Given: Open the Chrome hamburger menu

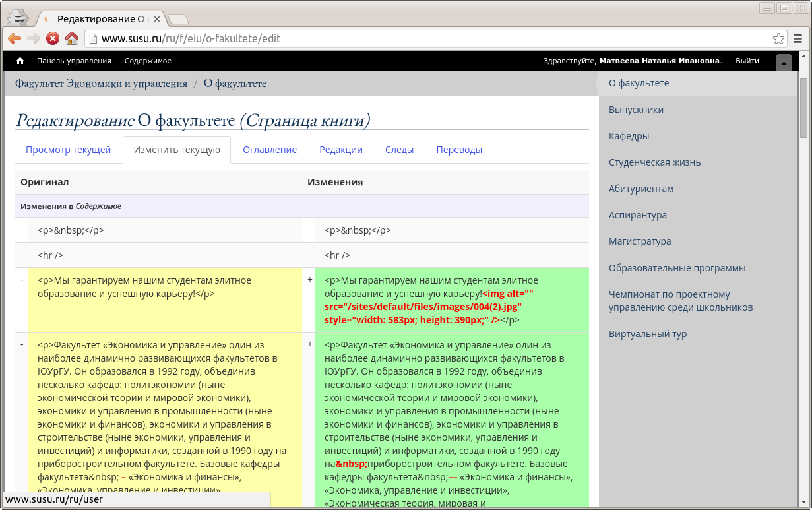Looking at the screenshot, I should click(798, 38).
